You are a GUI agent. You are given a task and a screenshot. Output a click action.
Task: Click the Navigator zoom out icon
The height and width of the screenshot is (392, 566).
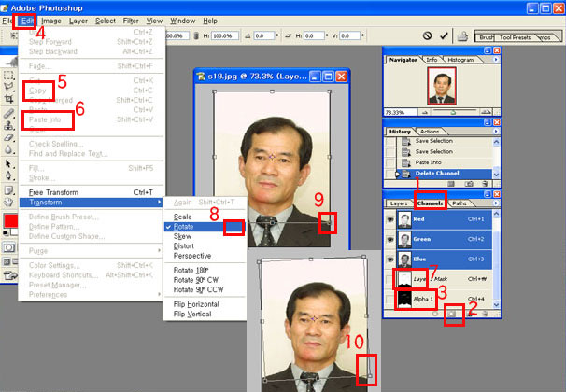point(425,113)
